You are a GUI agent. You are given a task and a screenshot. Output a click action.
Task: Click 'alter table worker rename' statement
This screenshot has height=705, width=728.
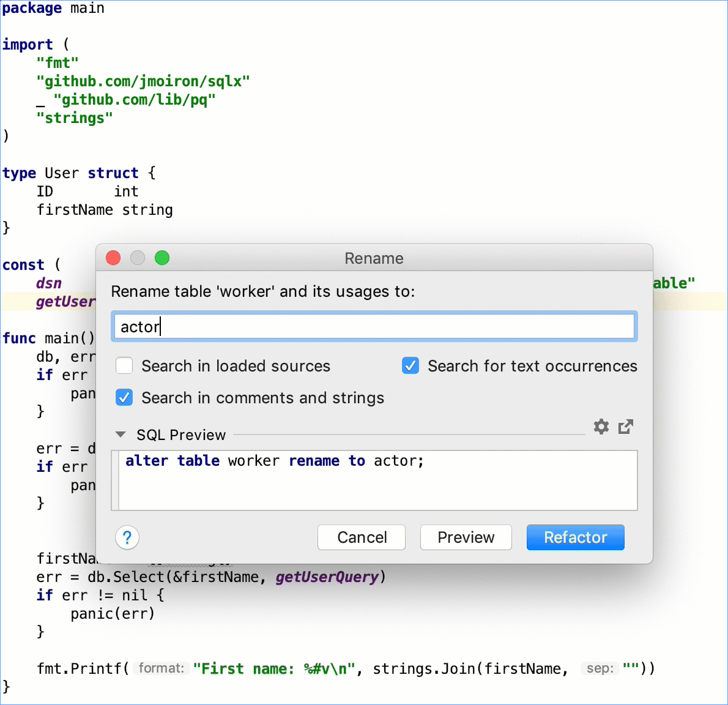(x=275, y=461)
